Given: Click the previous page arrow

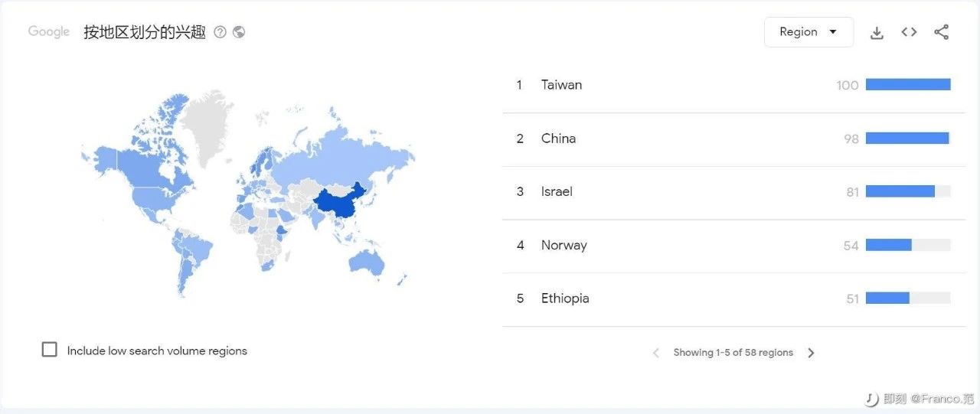Looking at the screenshot, I should tap(655, 353).
